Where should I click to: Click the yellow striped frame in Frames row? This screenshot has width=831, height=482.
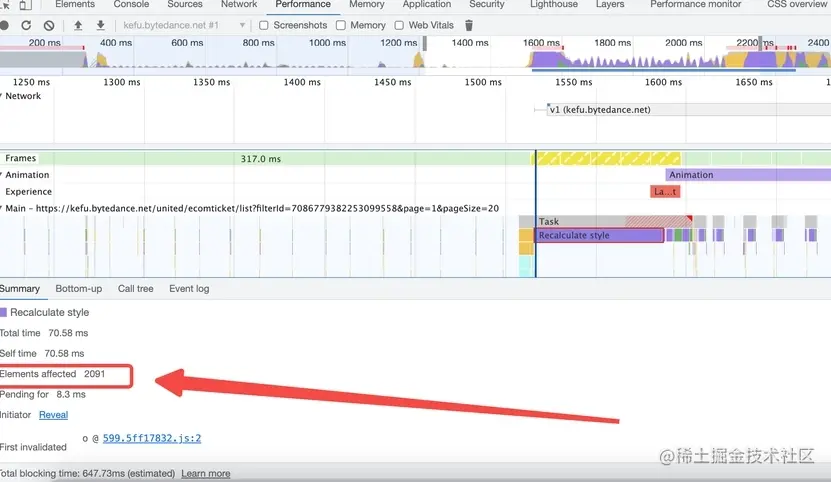coord(607,159)
